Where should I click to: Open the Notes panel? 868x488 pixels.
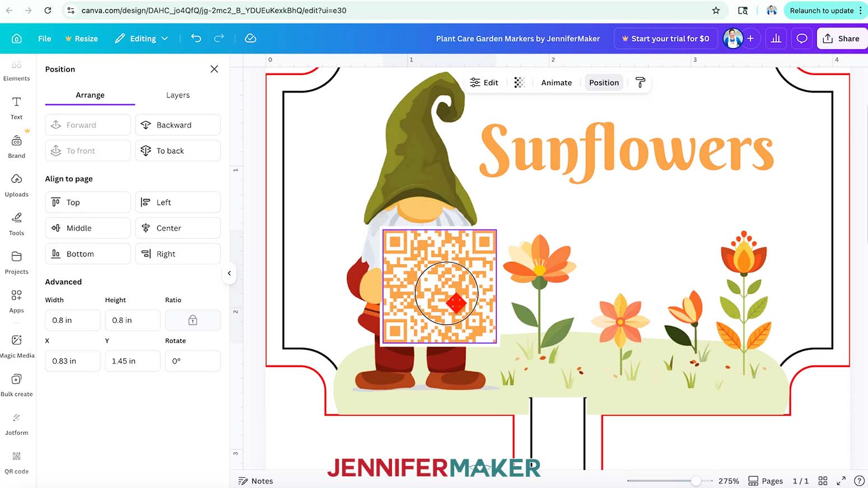(255, 481)
